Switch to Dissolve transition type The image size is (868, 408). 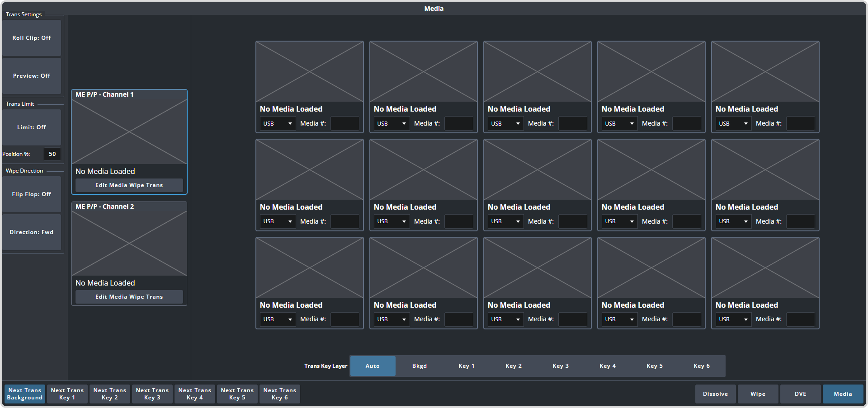pos(716,394)
